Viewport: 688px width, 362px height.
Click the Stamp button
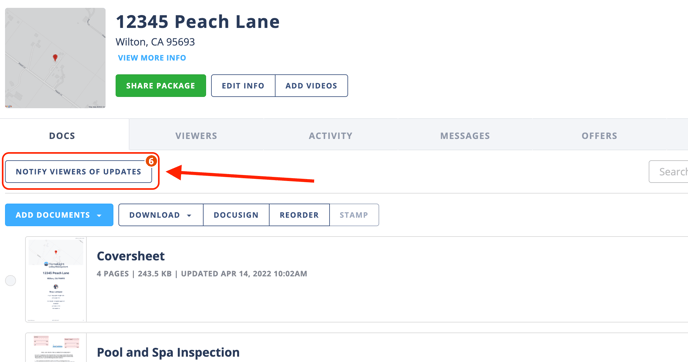354,215
